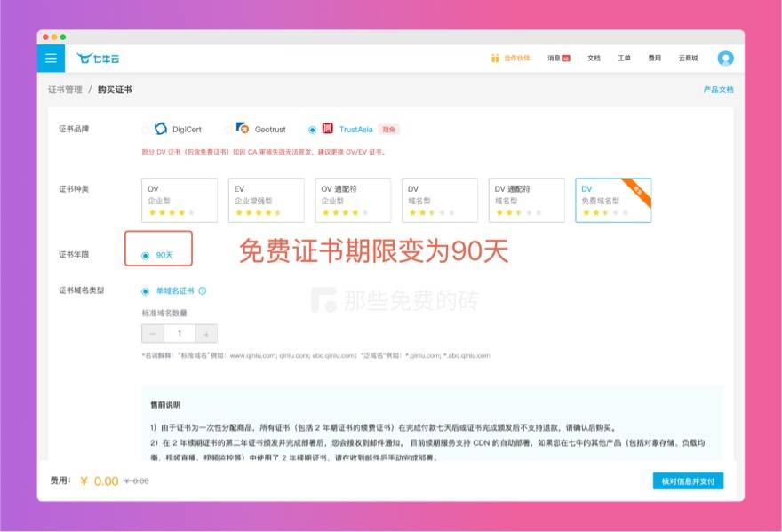Decrease domain count with minus button

coord(153,334)
